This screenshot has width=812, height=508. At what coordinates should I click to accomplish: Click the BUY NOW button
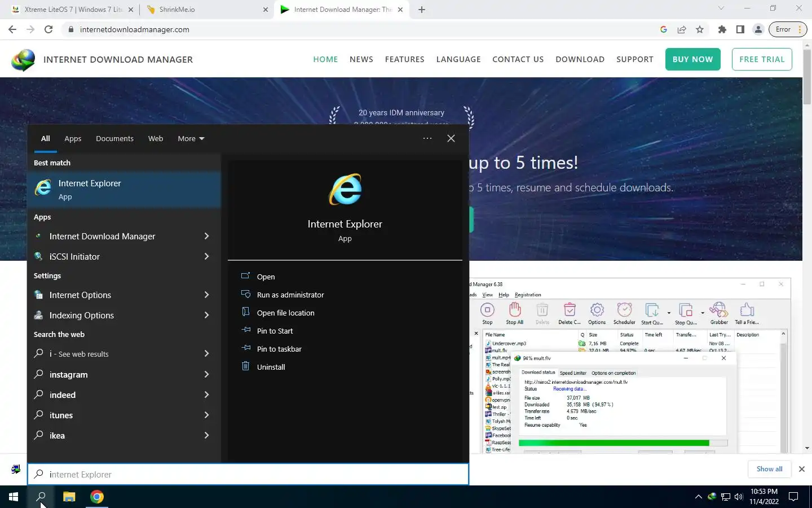tap(692, 59)
